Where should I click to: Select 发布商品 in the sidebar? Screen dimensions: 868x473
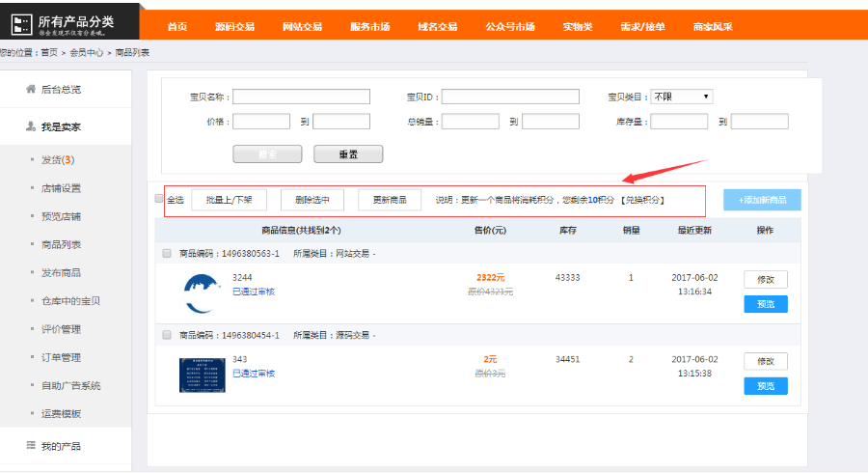click(x=61, y=272)
